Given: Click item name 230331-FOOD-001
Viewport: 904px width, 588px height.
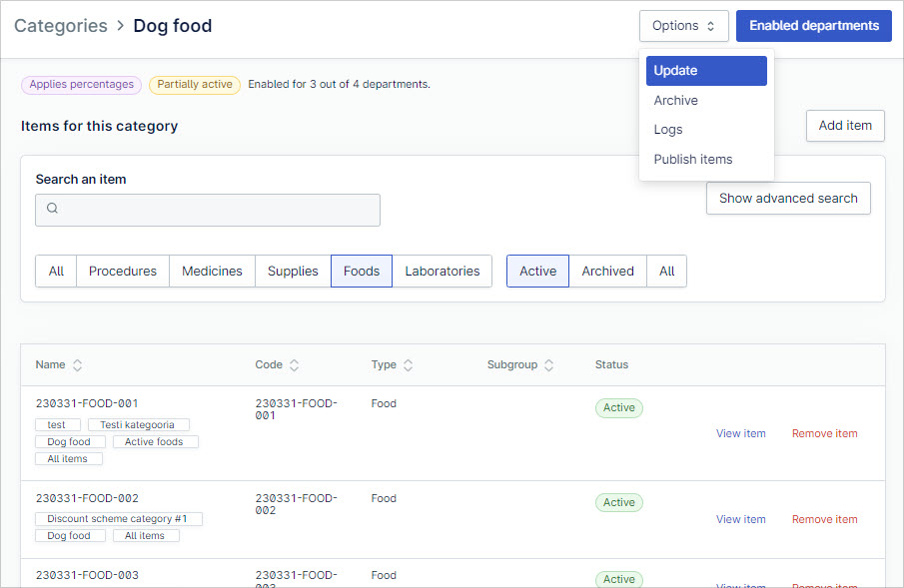Looking at the screenshot, I should [87, 403].
